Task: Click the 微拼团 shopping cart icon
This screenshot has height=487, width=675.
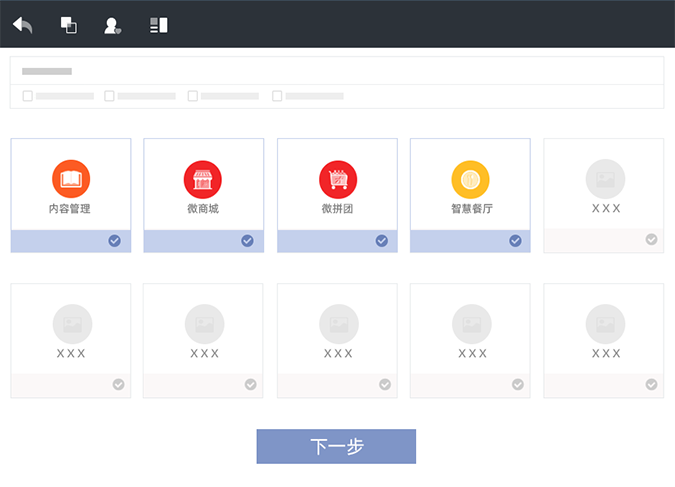Action: [338, 179]
